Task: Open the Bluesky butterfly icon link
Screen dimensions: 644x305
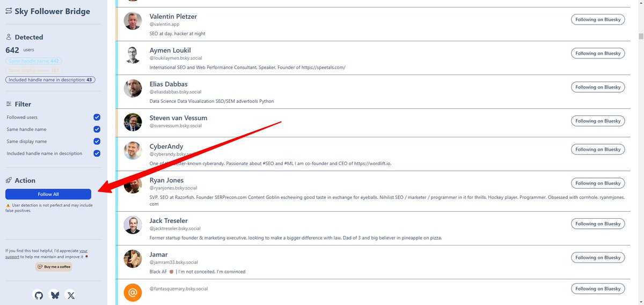Action: (x=55, y=295)
